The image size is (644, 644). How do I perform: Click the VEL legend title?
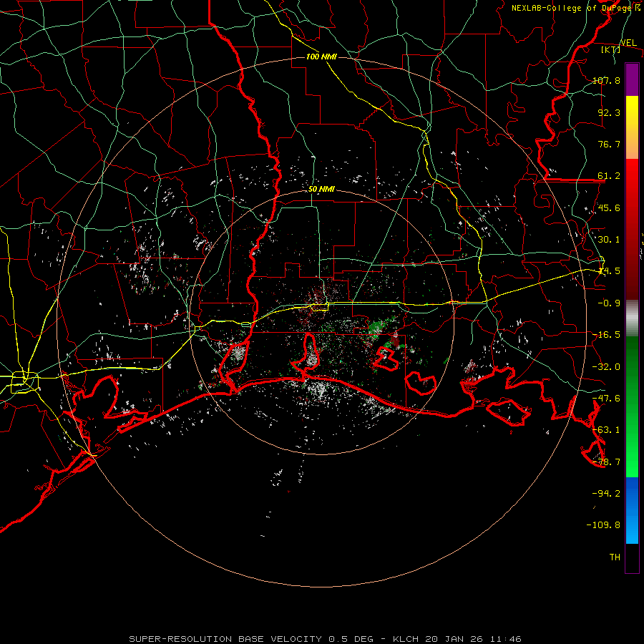click(x=628, y=43)
